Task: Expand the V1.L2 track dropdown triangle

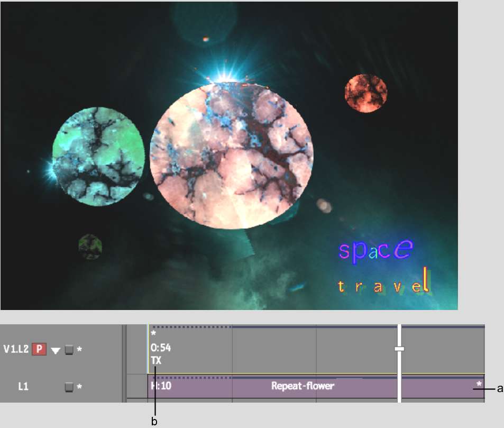Action: pos(56,350)
